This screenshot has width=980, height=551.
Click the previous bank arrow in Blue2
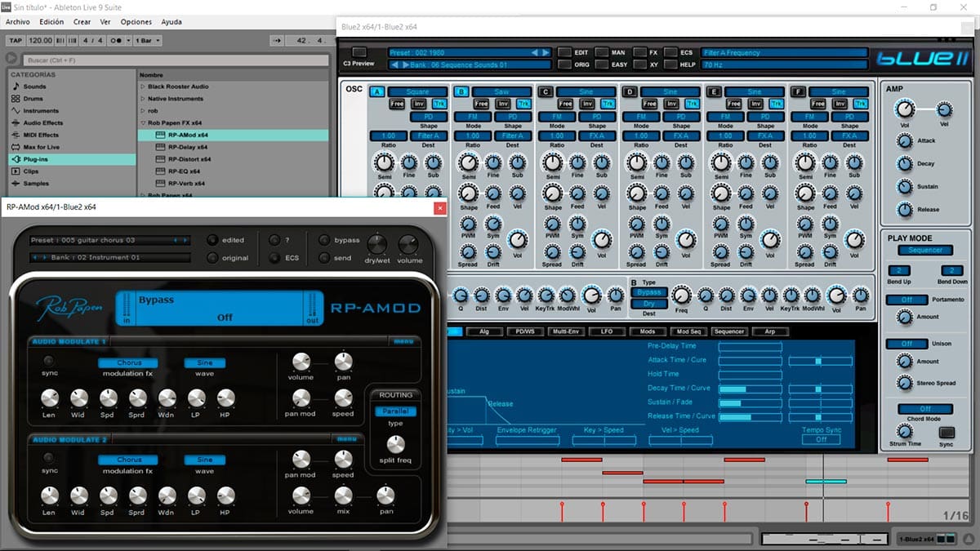pos(394,64)
